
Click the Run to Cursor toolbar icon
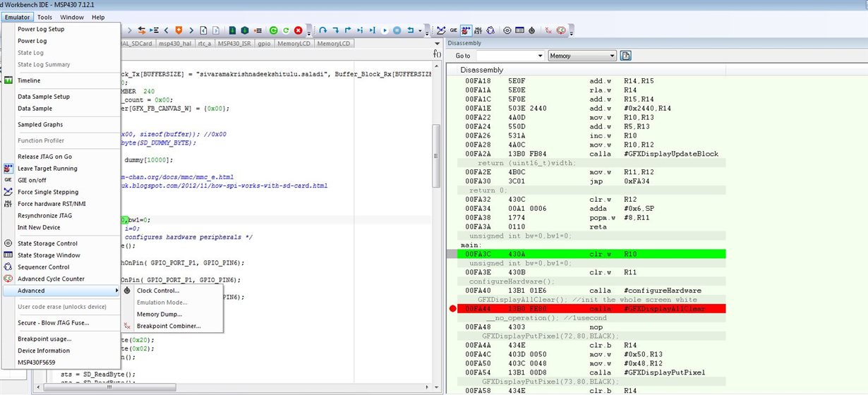pyautogui.click(x=373, y=30)
